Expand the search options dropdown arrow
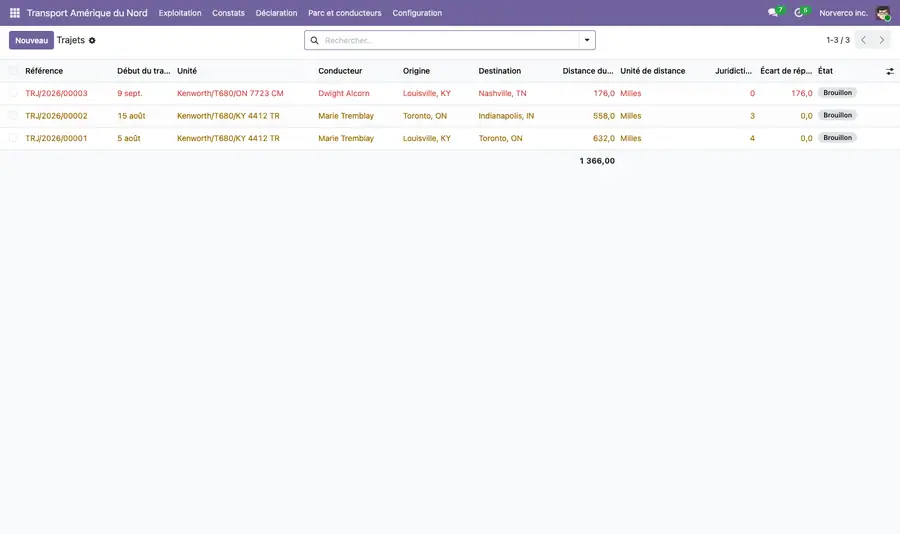The height and width of the screenshot is (534, 900). [587, 40]
